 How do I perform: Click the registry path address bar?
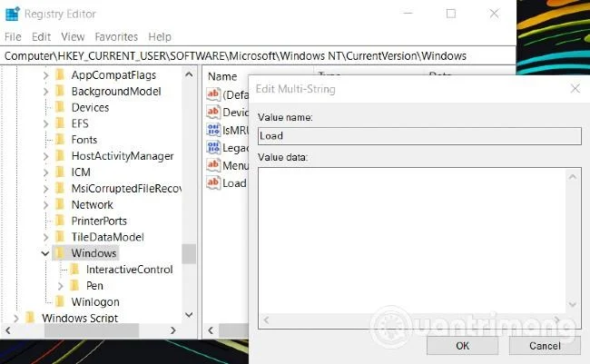pyautogui.click(x=258, y=56)
